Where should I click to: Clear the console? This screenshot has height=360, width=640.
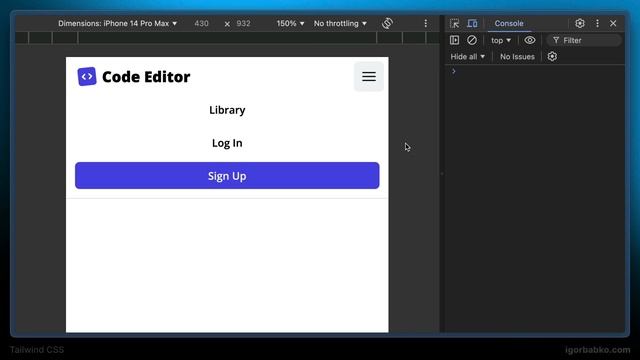pyautogui.click(x=472, y=40)
